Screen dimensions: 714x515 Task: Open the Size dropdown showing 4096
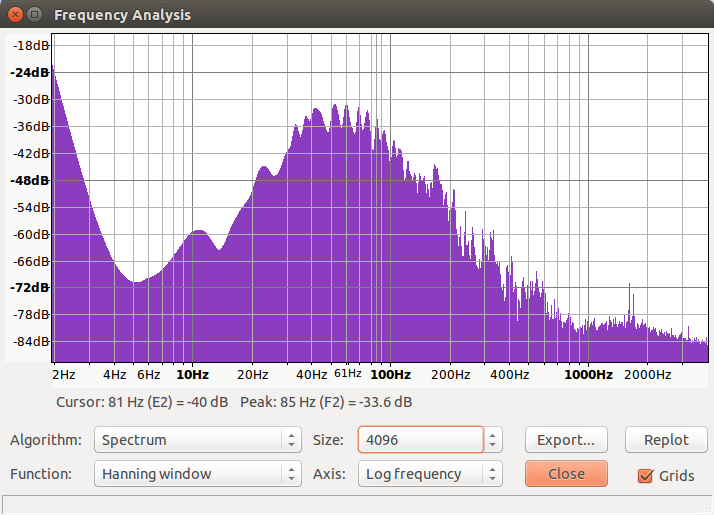[x=430, y=440]
